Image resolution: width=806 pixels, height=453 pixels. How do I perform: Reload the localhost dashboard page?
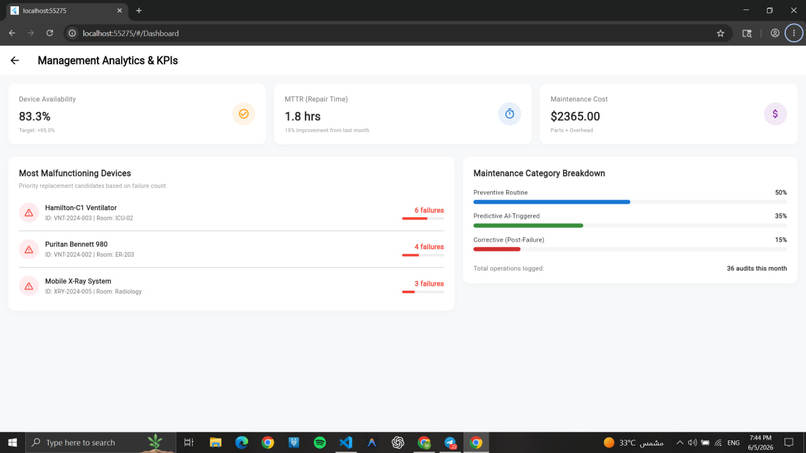(49, 33)
